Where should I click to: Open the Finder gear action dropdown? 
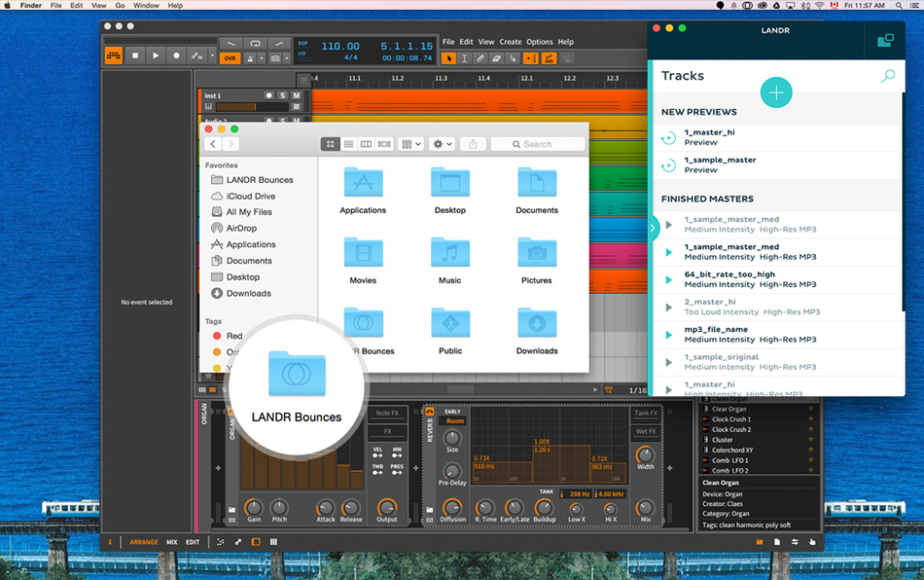442,144
